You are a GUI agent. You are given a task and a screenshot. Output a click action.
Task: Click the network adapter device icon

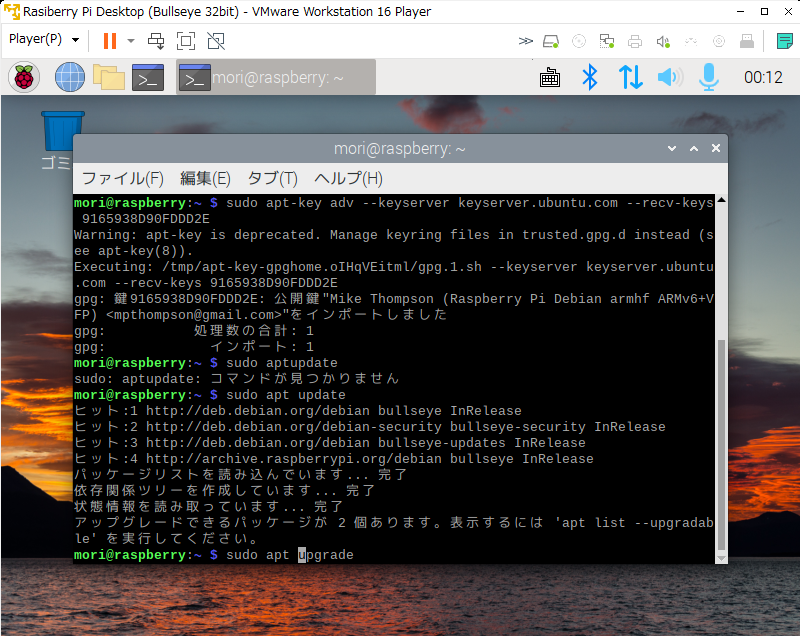point(607,41)
